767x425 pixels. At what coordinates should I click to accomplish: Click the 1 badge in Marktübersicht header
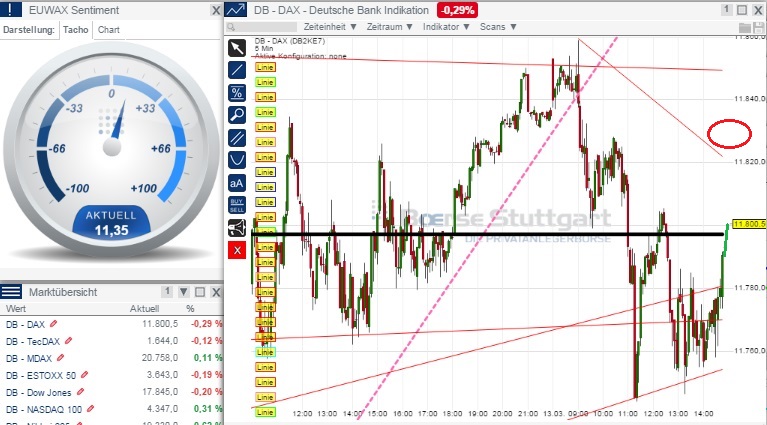[167, 291]
